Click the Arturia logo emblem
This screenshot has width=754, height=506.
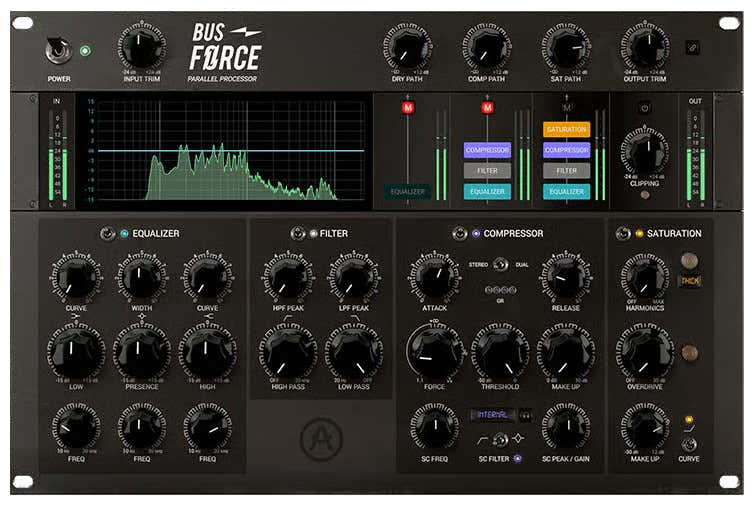321,439
